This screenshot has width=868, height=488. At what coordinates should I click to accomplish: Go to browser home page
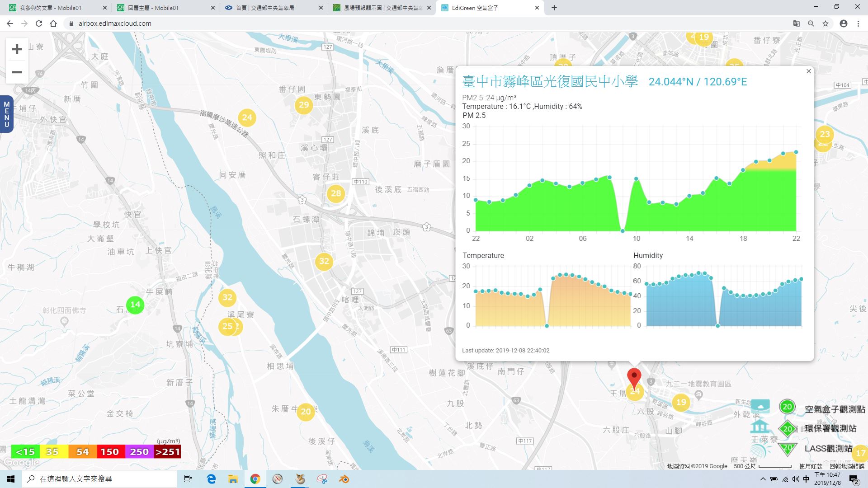click(x=53, y=23)
